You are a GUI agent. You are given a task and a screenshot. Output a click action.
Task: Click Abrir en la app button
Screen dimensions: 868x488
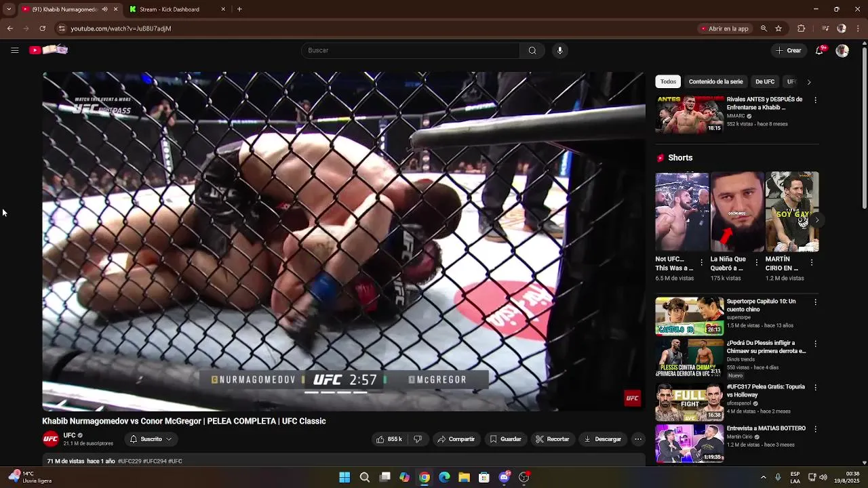(724, 28)
